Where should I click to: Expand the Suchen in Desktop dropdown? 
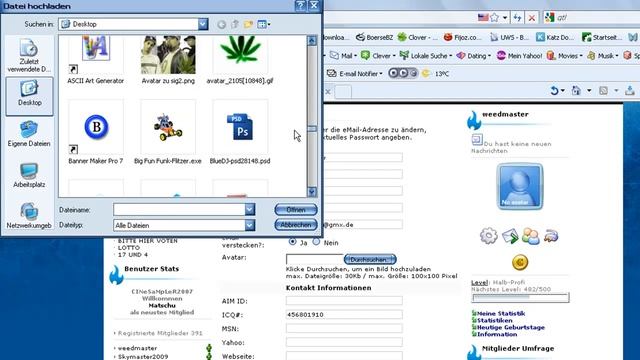click(203, 24)
